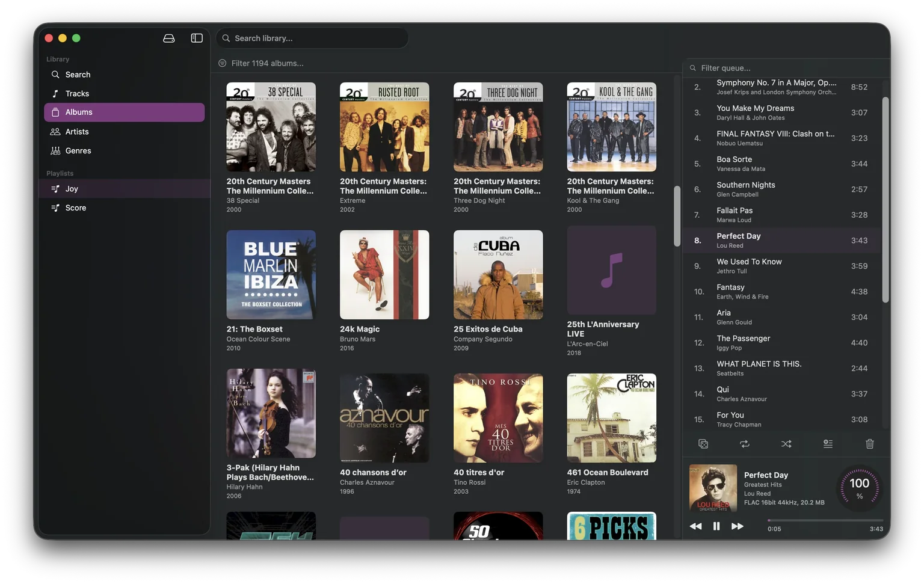Click the disk drive icon in titlebar
Screen dimensions: 924x584
tap(168, 37)
